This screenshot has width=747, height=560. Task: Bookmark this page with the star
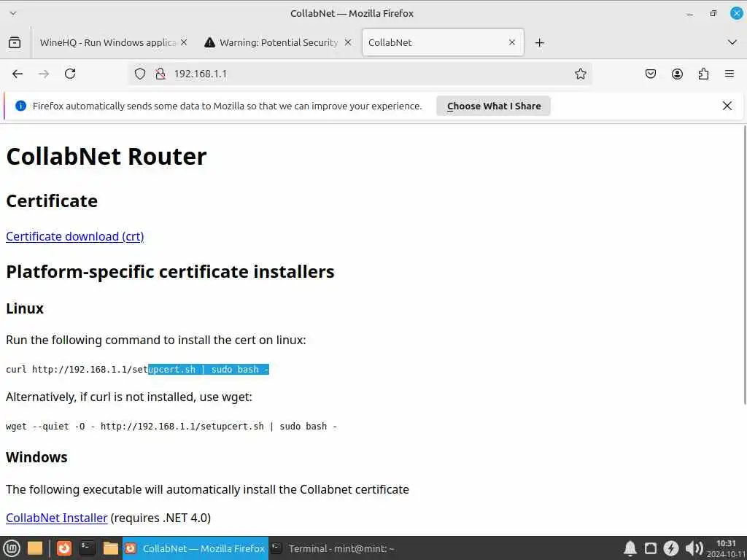point(580,74)
